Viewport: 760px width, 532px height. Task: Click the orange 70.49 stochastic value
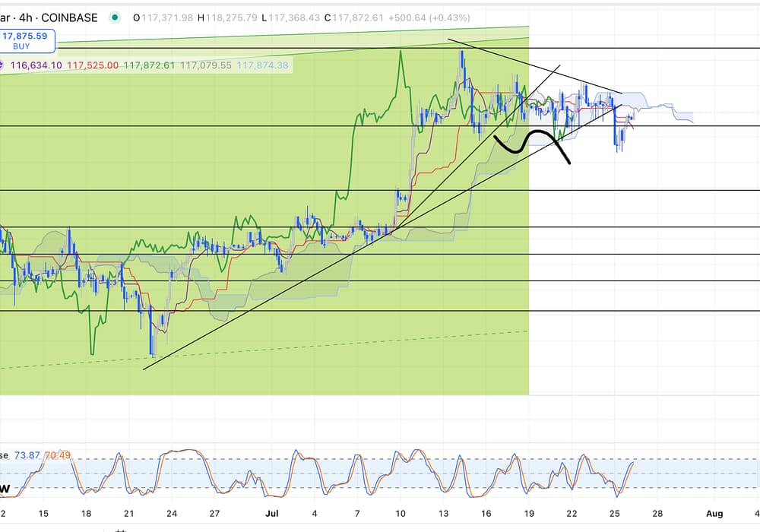point(57,455)
